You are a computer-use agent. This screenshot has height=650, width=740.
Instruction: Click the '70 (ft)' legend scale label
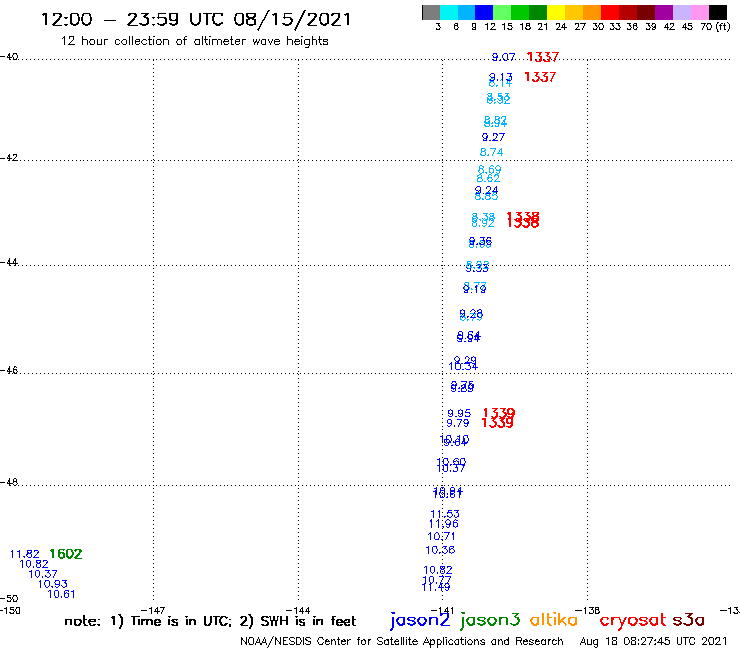pyautogui.click(x=715, y=27)
